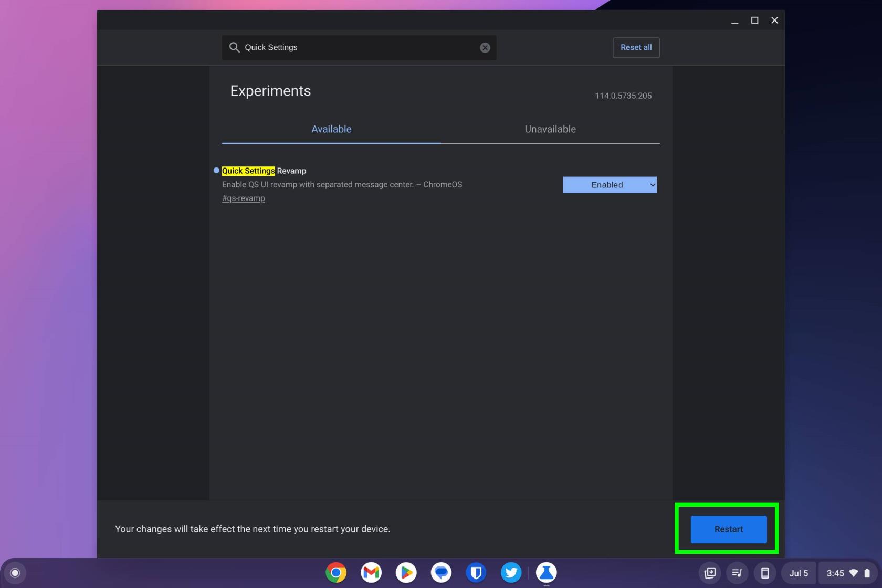Open the Enabled dropdown for Quick Settings Revamp
The image size is (882, 588).
610,185
